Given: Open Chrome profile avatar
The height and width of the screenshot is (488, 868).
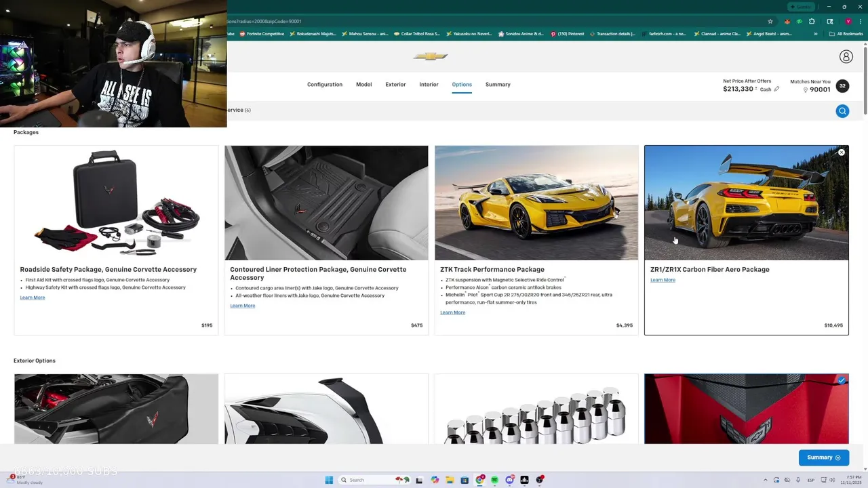Looking at the screenshot, I should pyautogui.click(x=848, y=21).
